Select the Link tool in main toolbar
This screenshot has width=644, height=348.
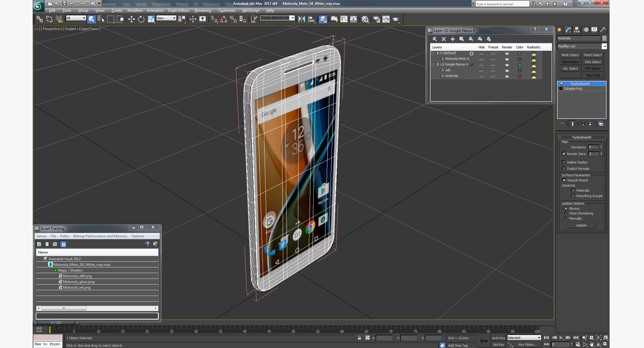40,19
